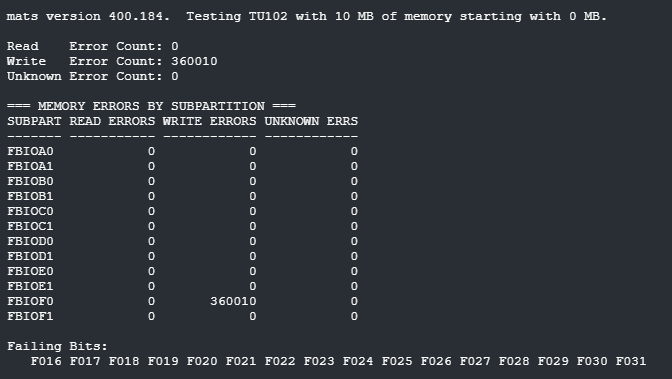Select the Write Error Count value 360010
Screen dimensions: 672x379
[x=194, y=61]
